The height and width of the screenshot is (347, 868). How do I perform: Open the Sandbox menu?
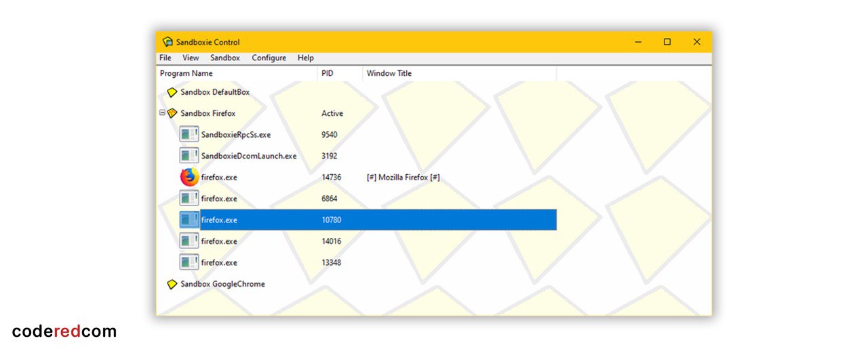225,58
